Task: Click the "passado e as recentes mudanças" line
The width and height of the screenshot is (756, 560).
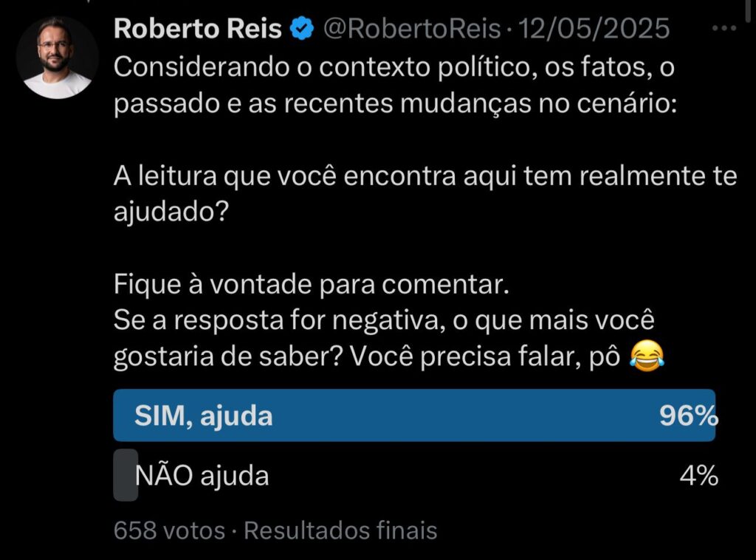Action: (394, 105)
